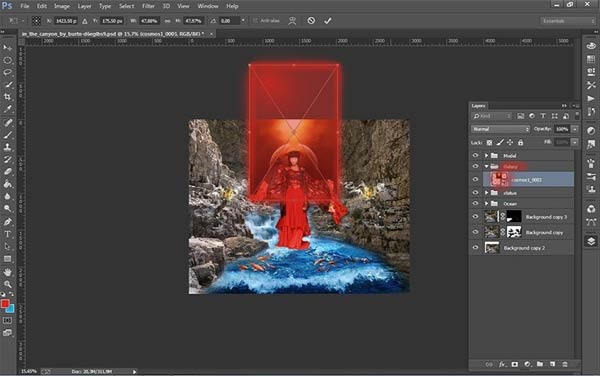This screenshot has width=600, height=376.
Task: Click the delete layer trash icon
Action: tap(565, 364)
